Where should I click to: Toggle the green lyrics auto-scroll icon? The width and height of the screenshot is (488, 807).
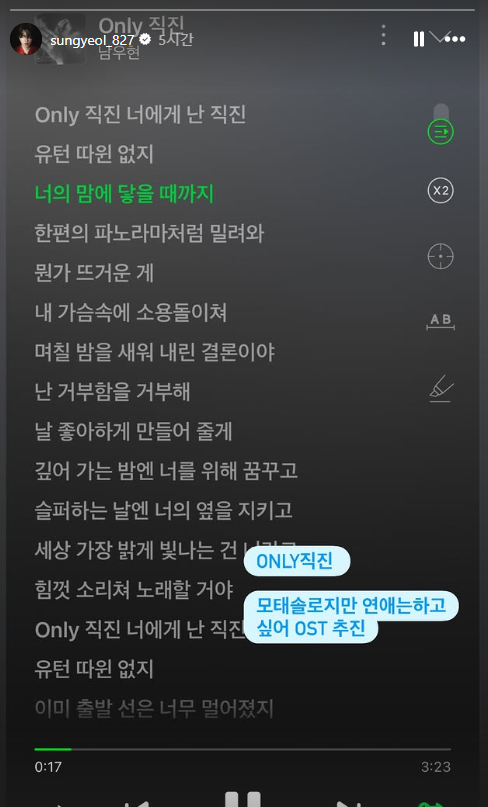[x=441, y=132]
